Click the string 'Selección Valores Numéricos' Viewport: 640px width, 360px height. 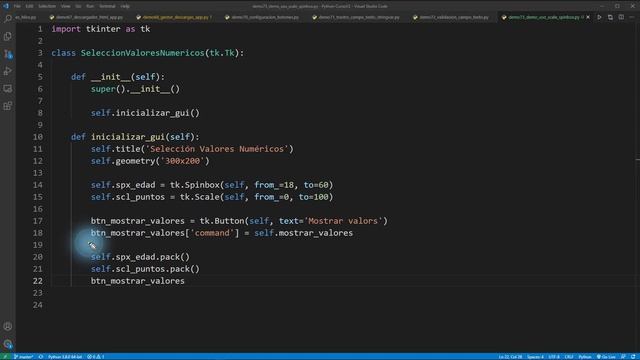click(x=217, y=149)
